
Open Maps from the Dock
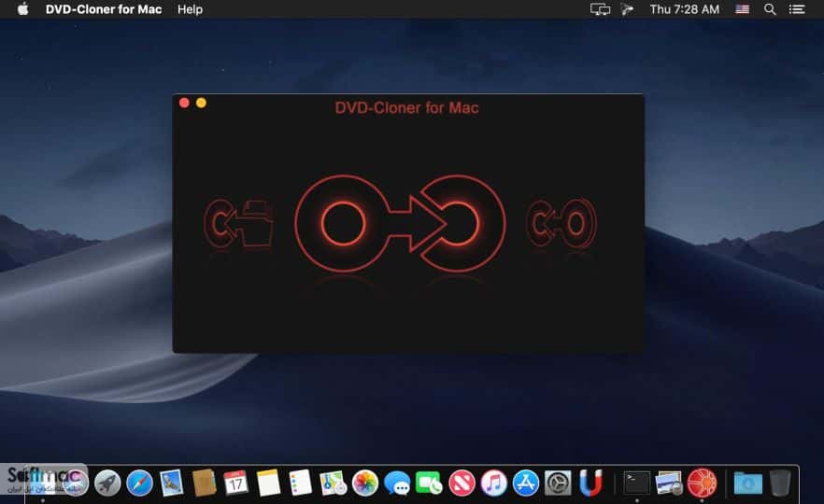coord(333,483)
